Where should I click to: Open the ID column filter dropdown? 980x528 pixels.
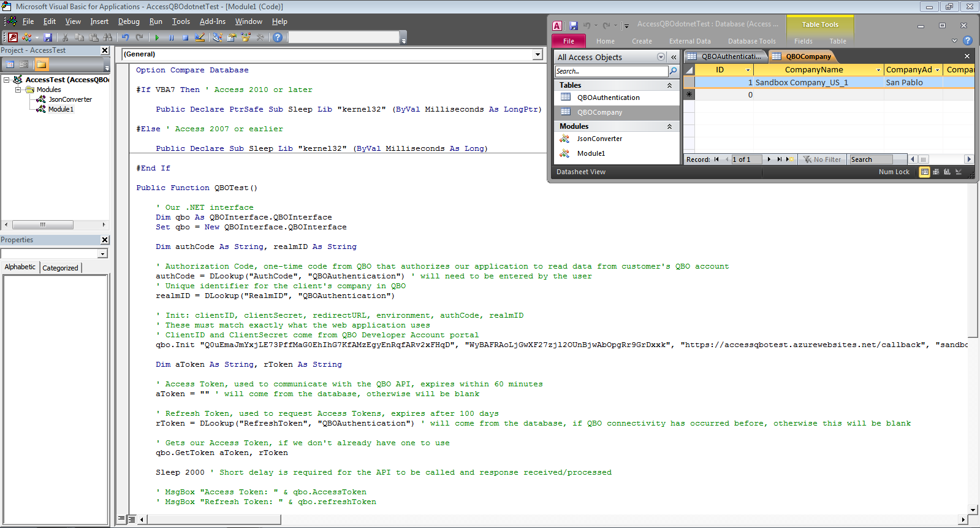click(748, 70)
